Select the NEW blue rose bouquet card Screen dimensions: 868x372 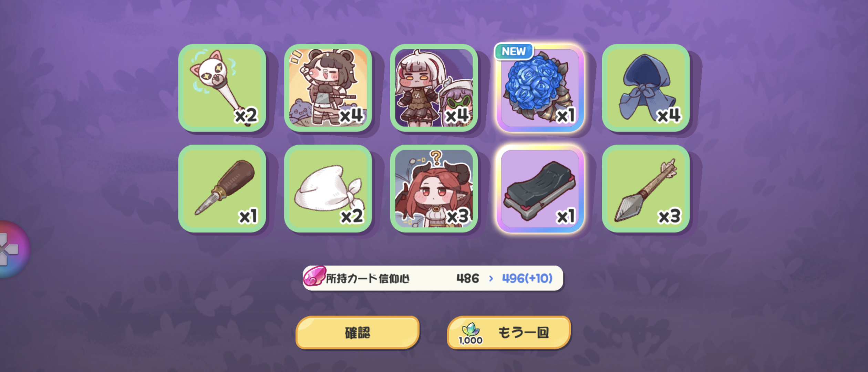(x=540, y=87)
